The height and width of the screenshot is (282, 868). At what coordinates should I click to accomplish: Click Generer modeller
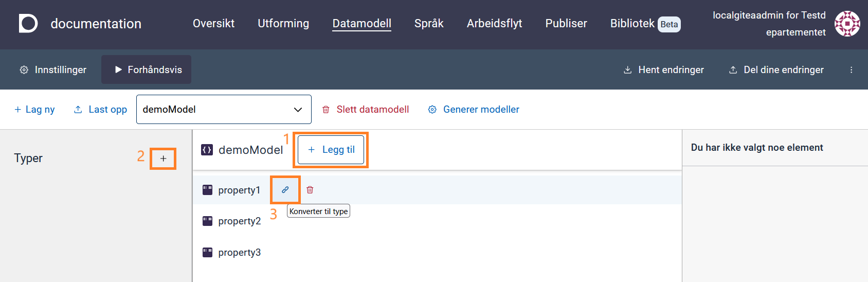[474, 109]
